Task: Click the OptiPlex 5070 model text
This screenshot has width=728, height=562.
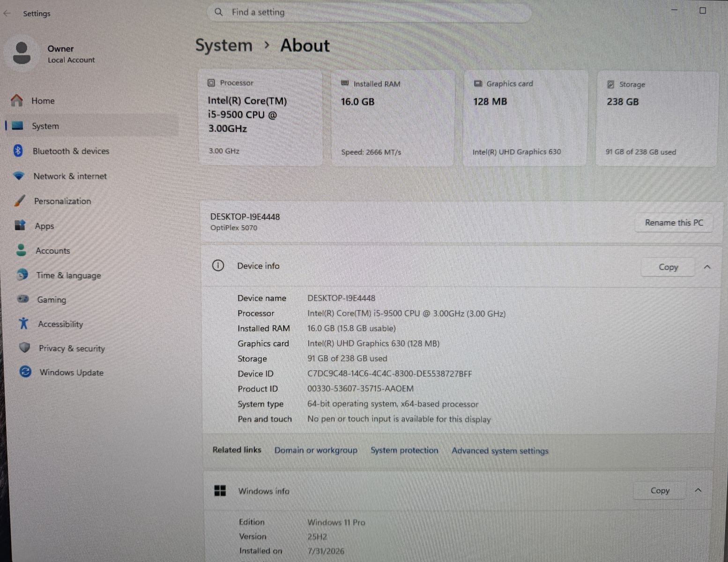Action: coord(234,228)
